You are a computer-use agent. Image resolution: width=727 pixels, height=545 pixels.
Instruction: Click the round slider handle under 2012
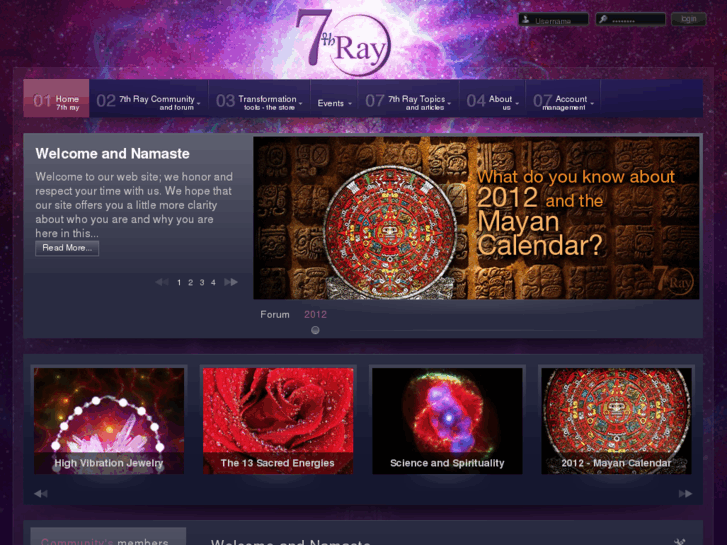(x=315, y=330)
